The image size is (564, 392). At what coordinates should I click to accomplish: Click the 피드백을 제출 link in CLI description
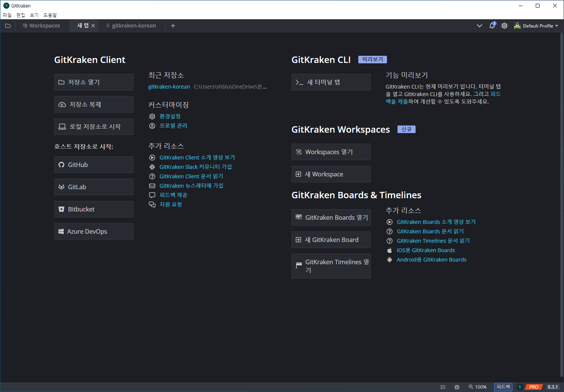coord(496,94)
